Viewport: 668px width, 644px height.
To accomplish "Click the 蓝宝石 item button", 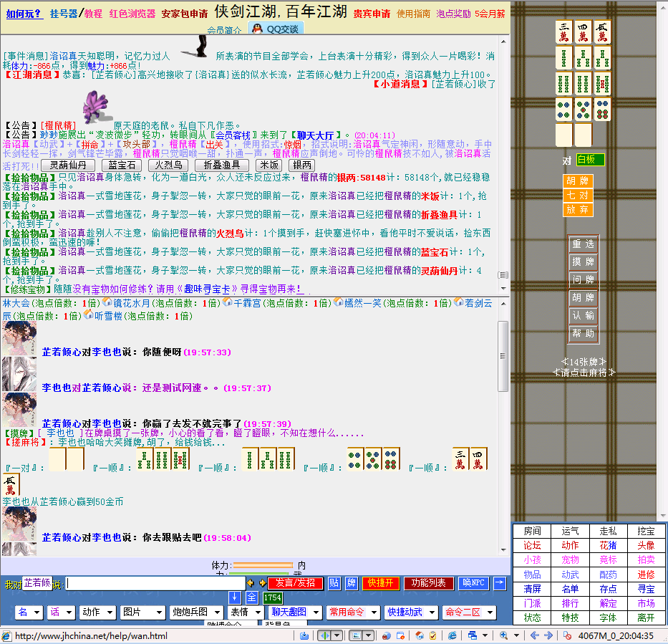I will point(122,165).
